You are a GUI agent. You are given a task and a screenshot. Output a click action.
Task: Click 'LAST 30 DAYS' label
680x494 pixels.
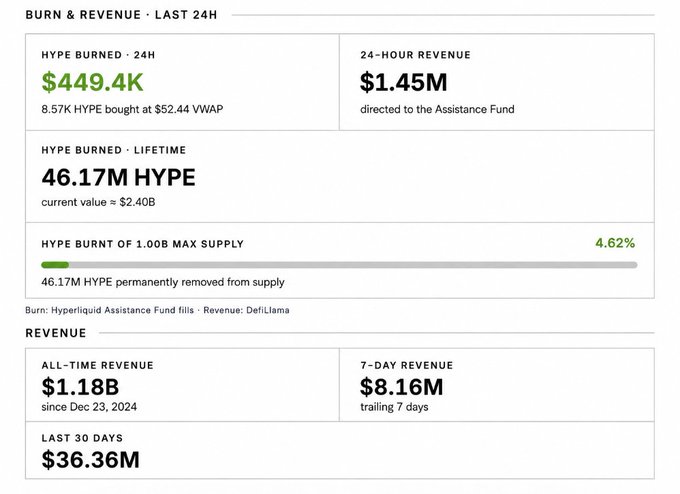[x=82, y=438]
